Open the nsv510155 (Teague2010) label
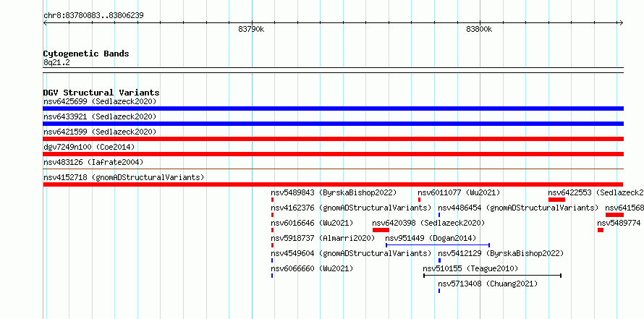This screenshot has height=319, width=644. [470, 268]
